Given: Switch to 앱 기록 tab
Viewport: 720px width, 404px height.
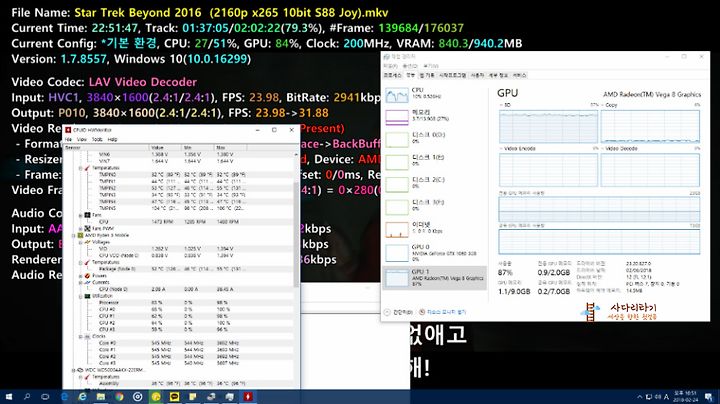Looking at the screenshot, I should click(x=427, y=75).
